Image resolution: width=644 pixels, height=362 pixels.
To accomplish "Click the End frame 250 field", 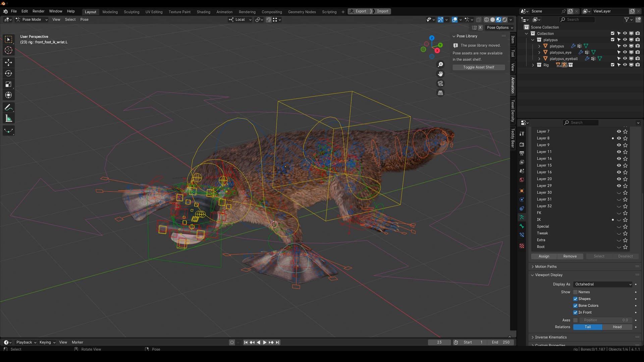I will (x=501, y=343).
